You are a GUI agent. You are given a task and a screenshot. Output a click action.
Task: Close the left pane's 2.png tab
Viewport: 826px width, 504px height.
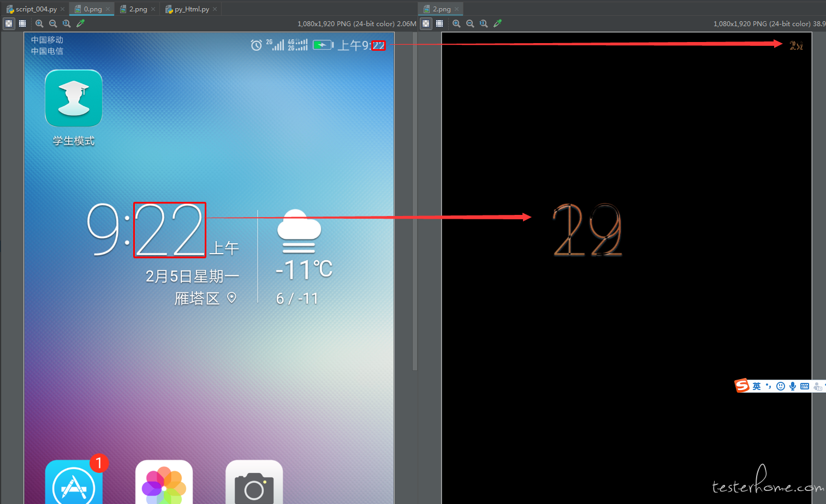coord(153,9)
